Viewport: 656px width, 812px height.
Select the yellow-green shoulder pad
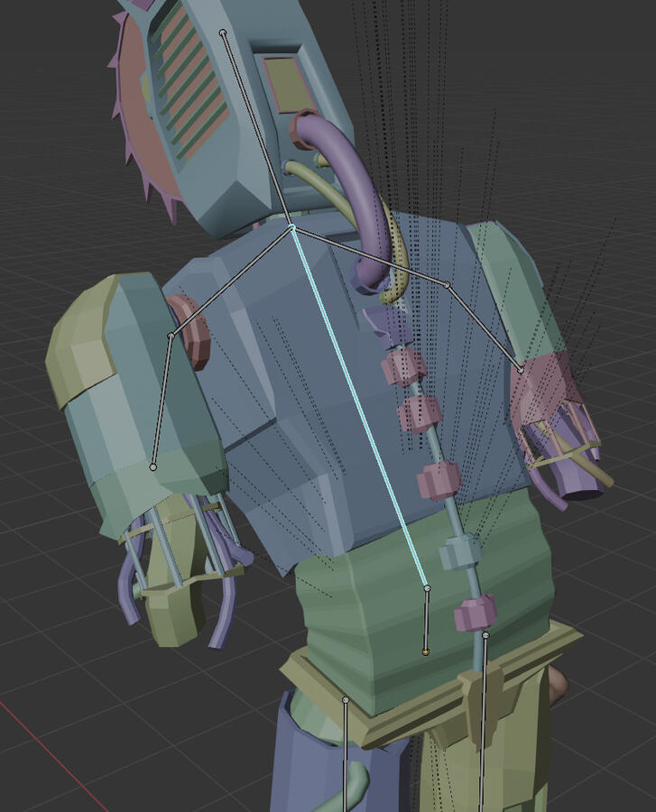point(82,340)
